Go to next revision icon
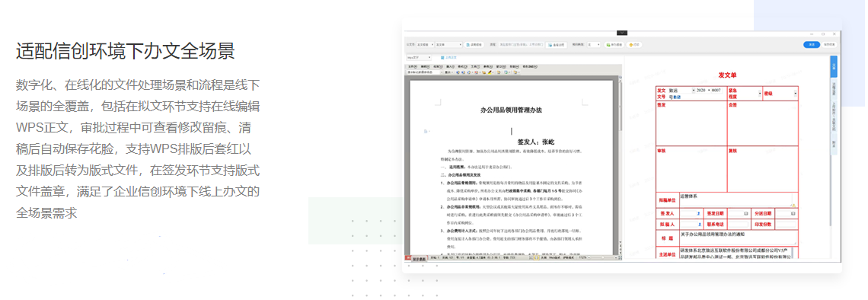 click(464, 72)
